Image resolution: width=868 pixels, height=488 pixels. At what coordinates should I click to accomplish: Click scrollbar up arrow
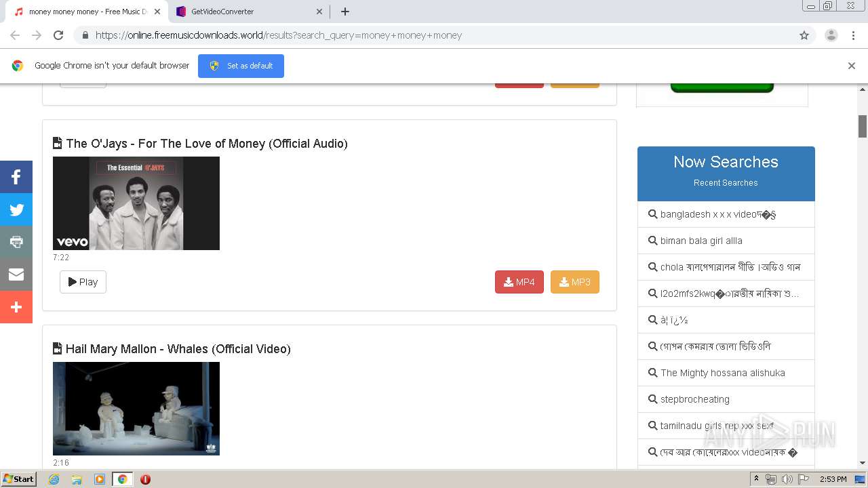point(863,89)
